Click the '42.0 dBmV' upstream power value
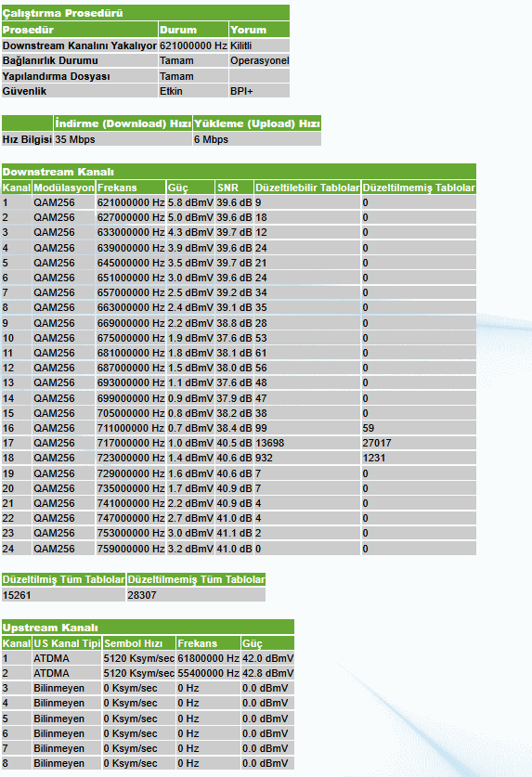The height and width of the screenshot is (777, 532). pyautogui.click(x=267, y=658)
